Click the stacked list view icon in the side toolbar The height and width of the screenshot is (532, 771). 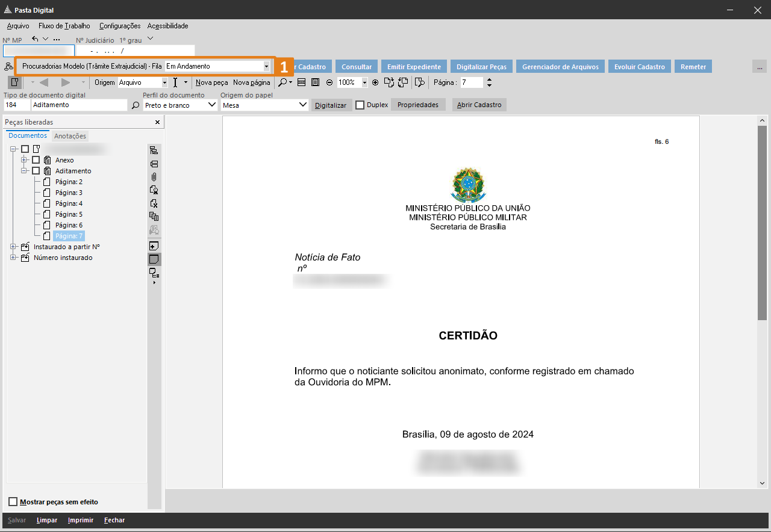(154, 164)
